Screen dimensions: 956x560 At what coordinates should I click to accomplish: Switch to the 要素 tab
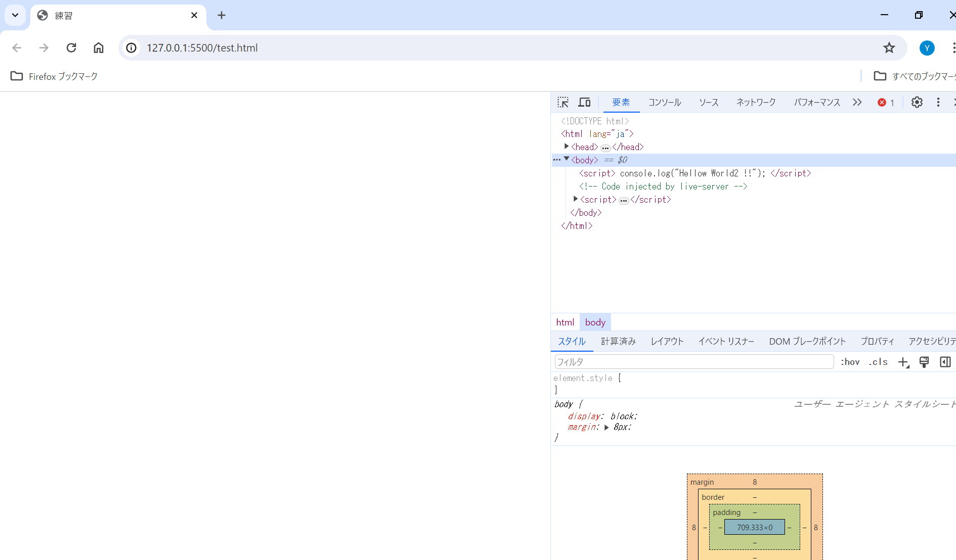click(621, 103)
